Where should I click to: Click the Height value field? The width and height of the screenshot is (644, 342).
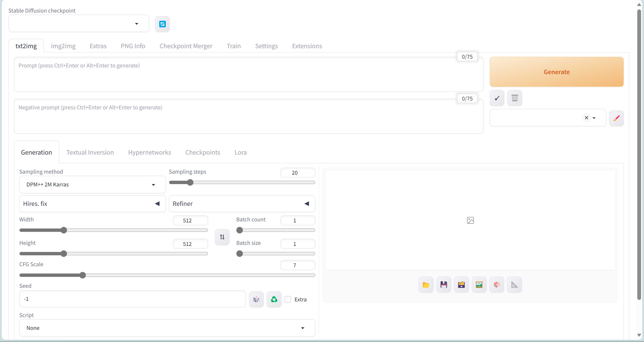(191, 244)
